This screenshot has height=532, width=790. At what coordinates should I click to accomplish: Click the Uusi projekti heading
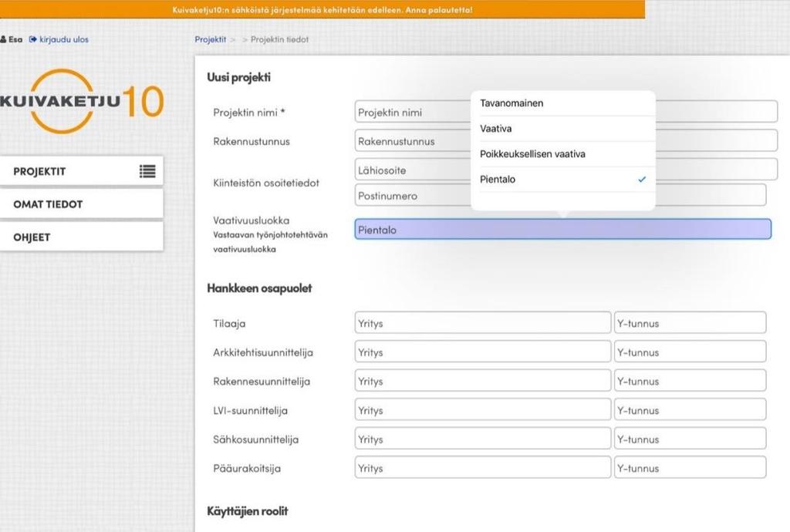pos(239,77)
